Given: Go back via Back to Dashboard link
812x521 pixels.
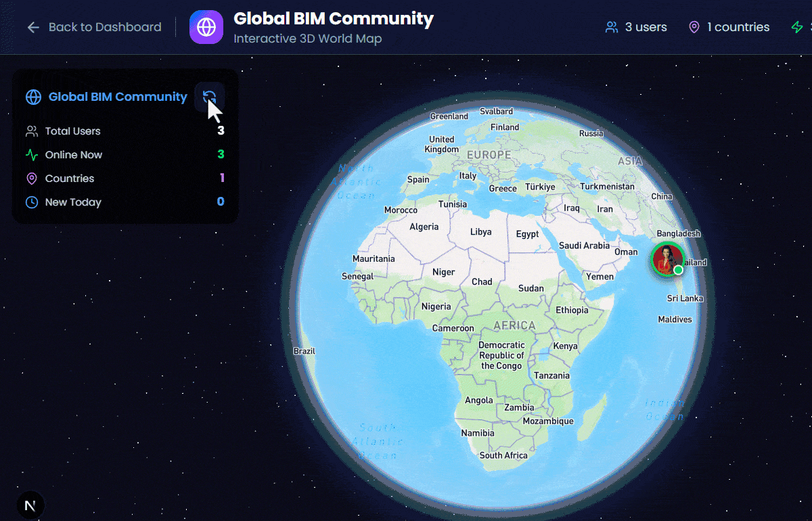Looking at the screenshot, I should (104, 27).
